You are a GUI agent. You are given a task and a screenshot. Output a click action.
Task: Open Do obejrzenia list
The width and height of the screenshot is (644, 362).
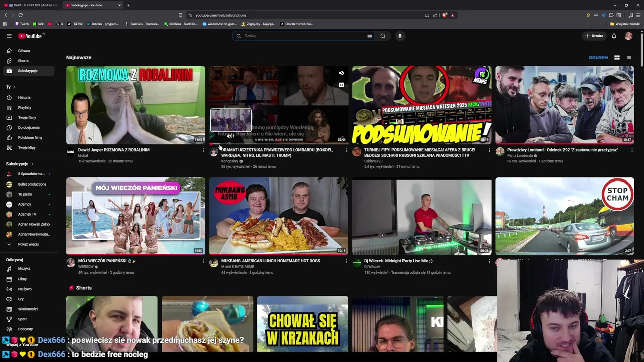click(29, 127)
